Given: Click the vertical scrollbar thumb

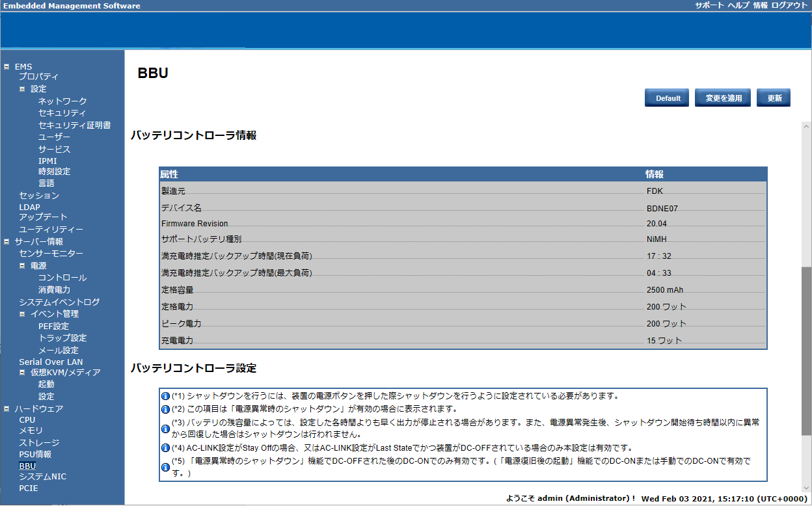Looking at the screenshot, I should pos(806,351).
